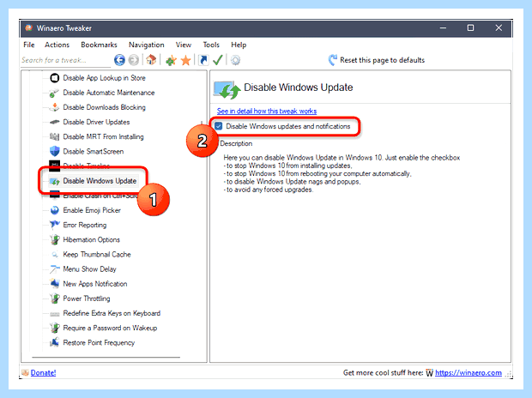Click the Require a Password on Wakeup icon
Screen dimensions: 532x398
pyautogui.click(x=55, y=328)
